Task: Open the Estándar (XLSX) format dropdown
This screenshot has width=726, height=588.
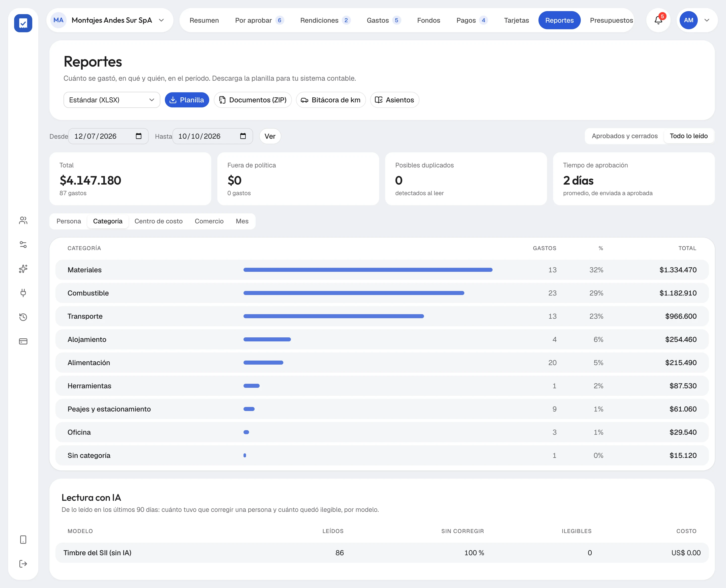Action: coord(112,100)
